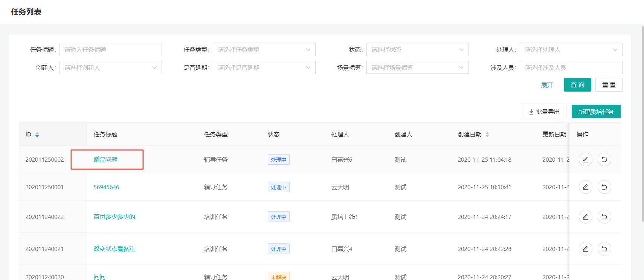Revert task 202011250002 with undo icon

coord(604,159)
